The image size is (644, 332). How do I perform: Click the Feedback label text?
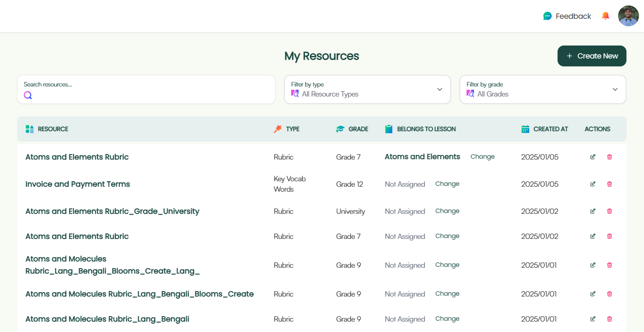[x=573, y=16]
